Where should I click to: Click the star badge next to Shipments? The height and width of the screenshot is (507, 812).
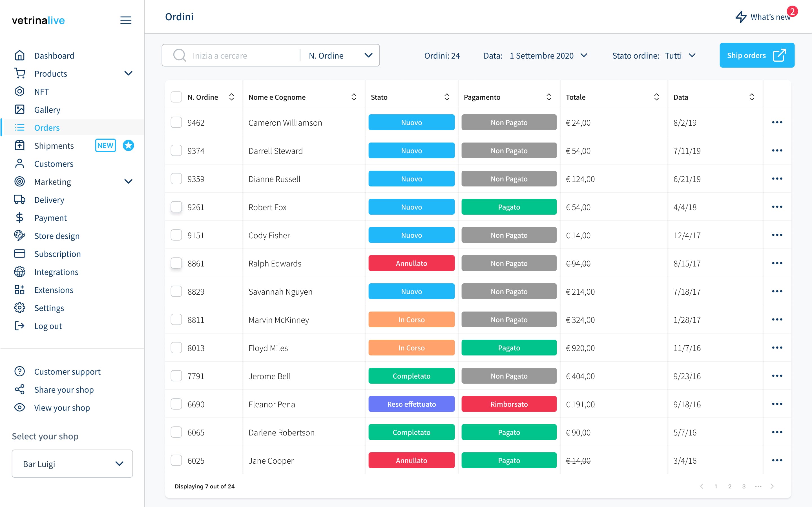tap(128, 146)
